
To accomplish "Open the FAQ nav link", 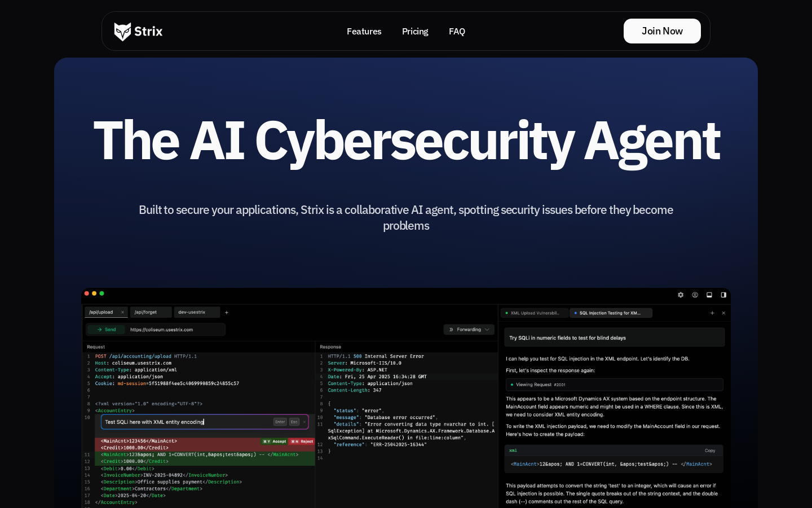I will 457,32.
